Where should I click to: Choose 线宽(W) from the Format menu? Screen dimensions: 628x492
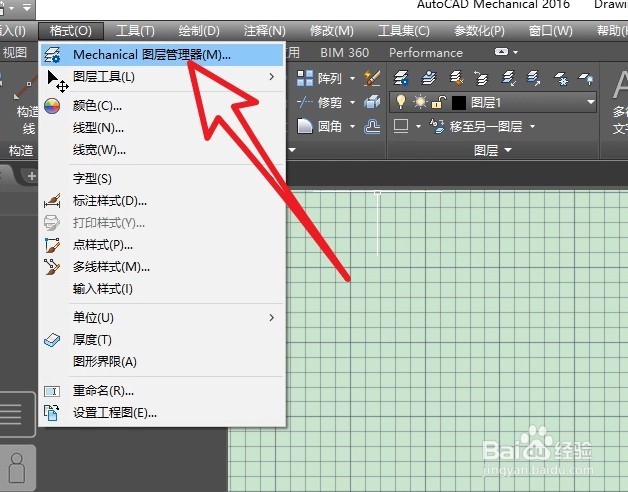162,150
